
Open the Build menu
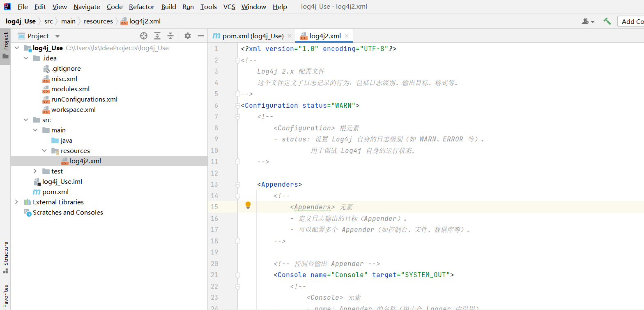pos(168,7)
